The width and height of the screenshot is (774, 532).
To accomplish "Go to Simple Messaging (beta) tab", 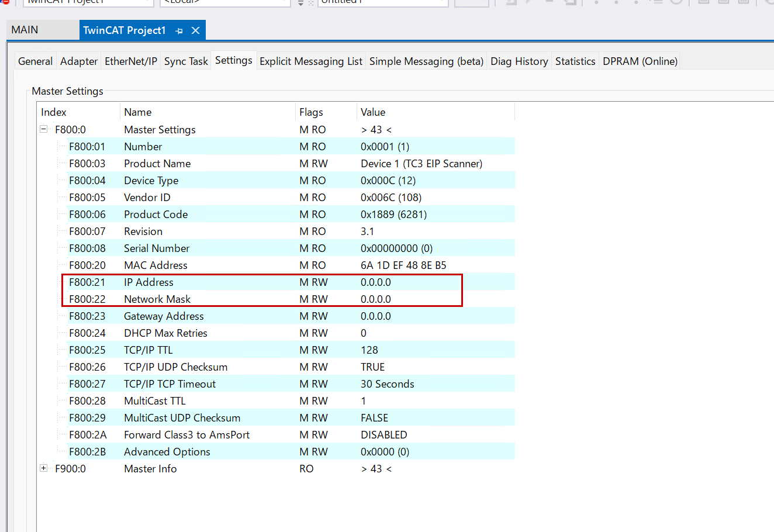I will pyautogui.click(x=426, y=61).
